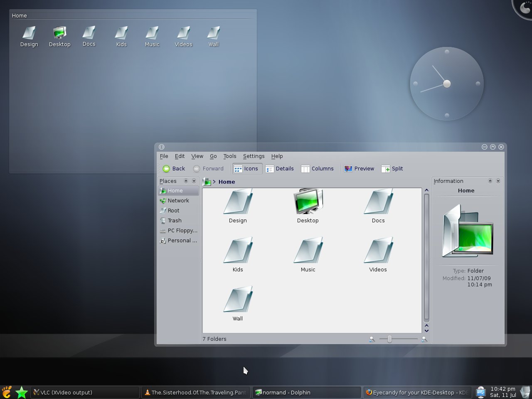
Task: Switch to The.Sisterhood VLC taskbar entry
Action: coord(196,392)
